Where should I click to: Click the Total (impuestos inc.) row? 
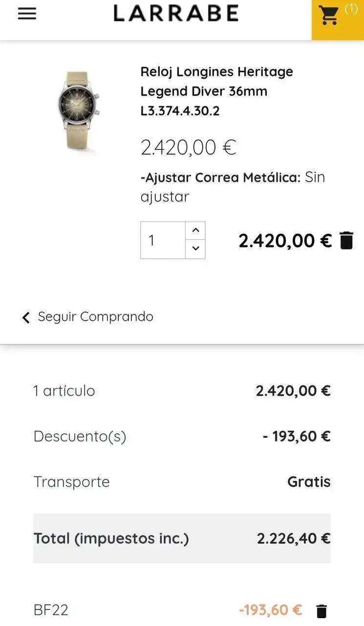tap(182, 538)
